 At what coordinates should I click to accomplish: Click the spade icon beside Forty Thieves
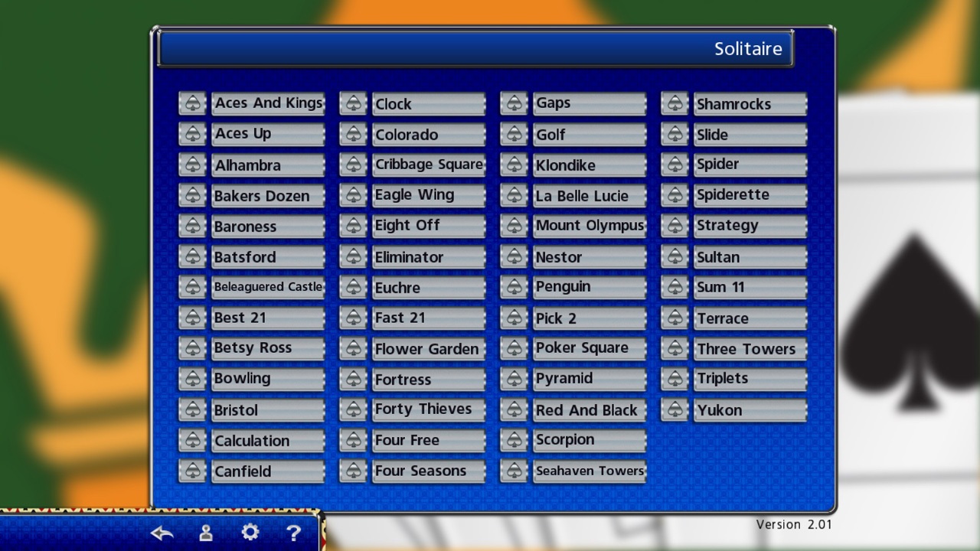[353, 409]
